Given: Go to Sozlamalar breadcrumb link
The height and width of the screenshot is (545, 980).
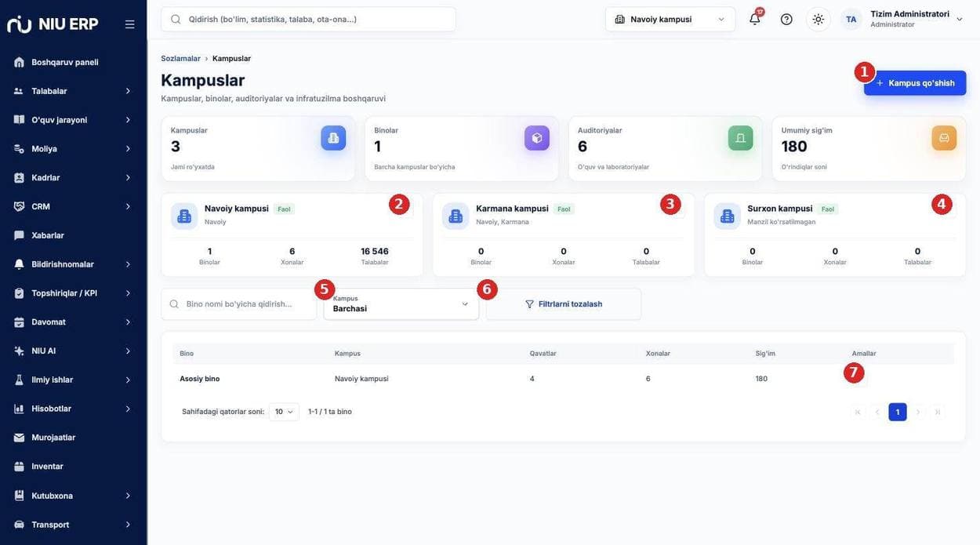Looking at the screenshot, I should [180, 59].
